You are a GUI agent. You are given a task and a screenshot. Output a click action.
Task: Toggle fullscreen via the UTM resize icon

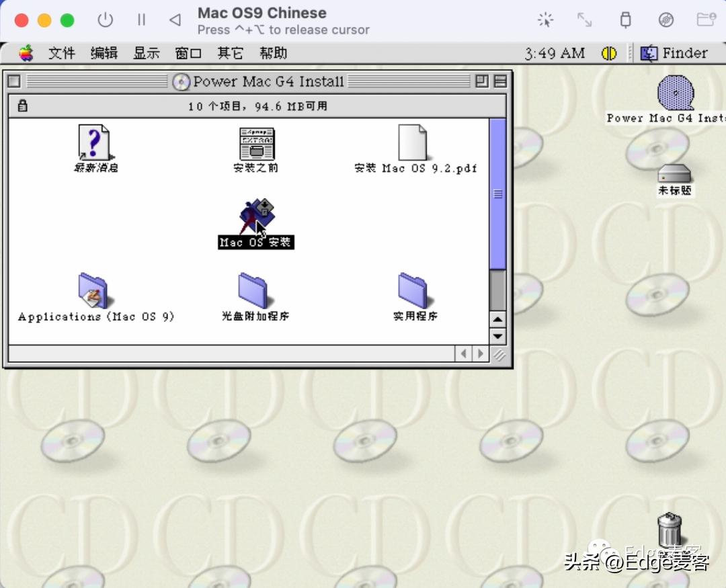pyautogui.click(x=584, y=19)
